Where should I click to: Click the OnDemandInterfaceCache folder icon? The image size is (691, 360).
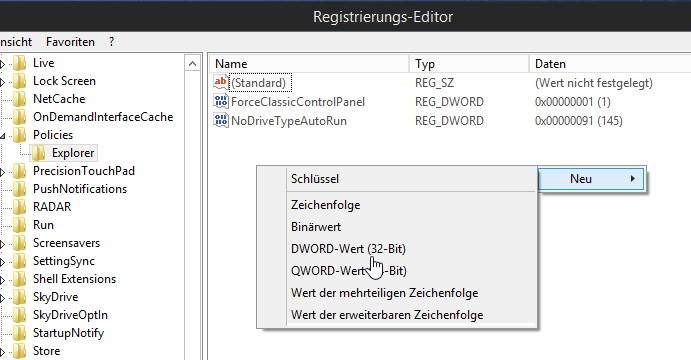coord(19,117)
